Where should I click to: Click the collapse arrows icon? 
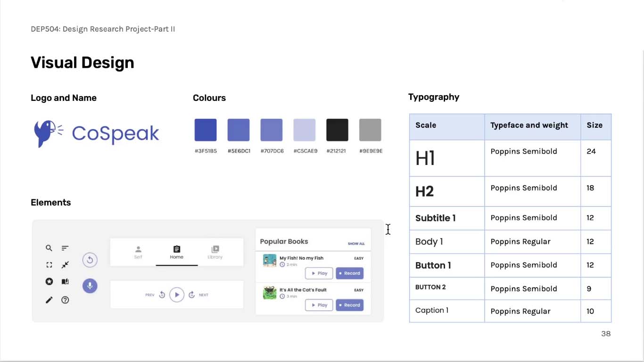[65, 265]
